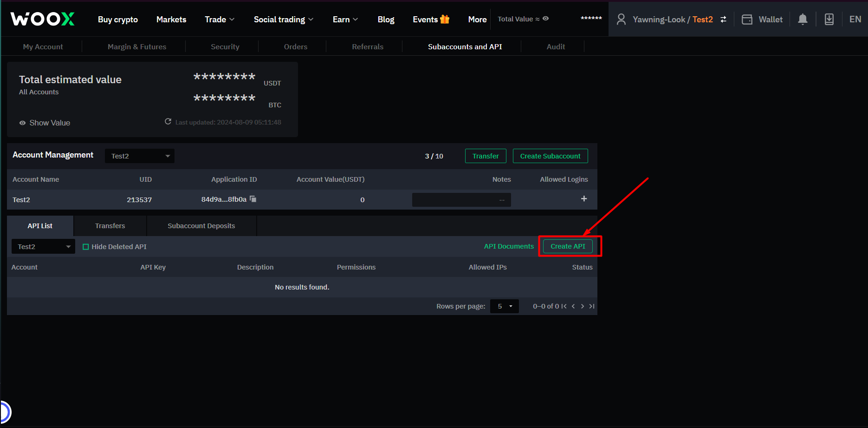Toggle the Total Value eye icon in header
868x428 pixels.
click(x=546, y=19)
